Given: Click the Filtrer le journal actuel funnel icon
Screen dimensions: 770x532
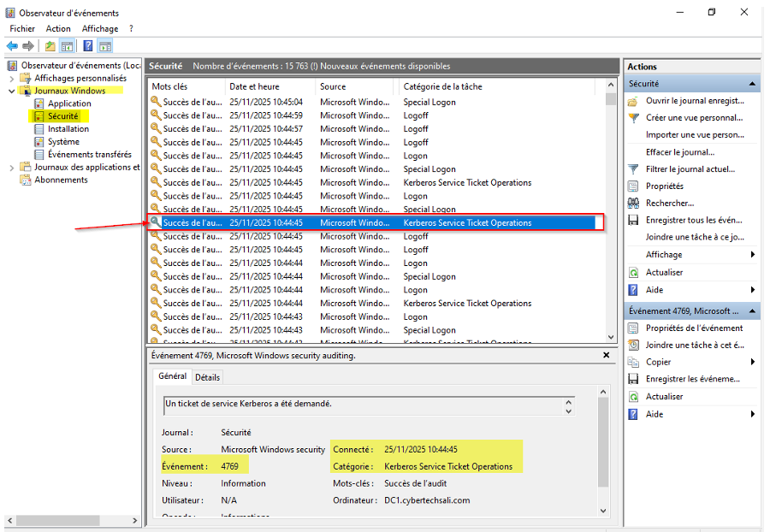Looking at the screenshot, I should (633, 169).
